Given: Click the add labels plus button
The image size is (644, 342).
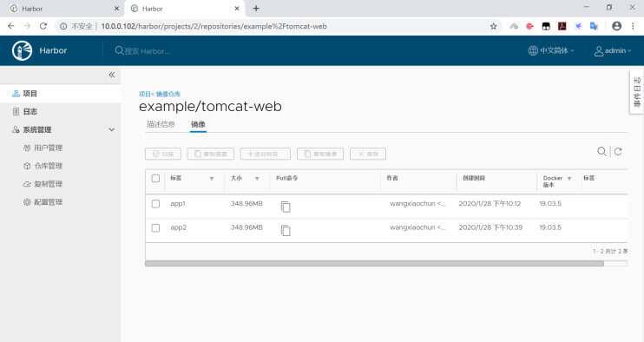Looking at the screenshot, I should pos(266,154).
